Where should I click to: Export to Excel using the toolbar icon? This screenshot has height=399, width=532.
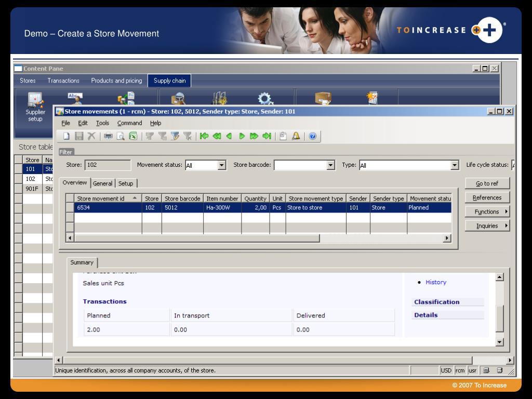point(133,136)
